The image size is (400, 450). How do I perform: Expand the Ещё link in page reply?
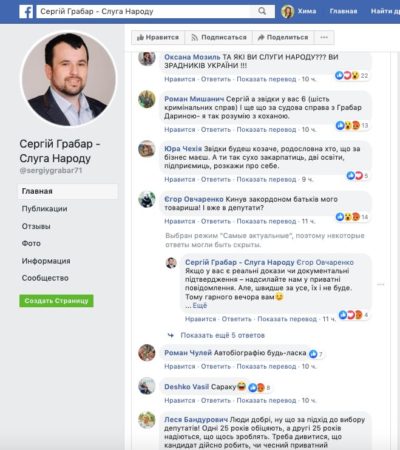(200, 306)
